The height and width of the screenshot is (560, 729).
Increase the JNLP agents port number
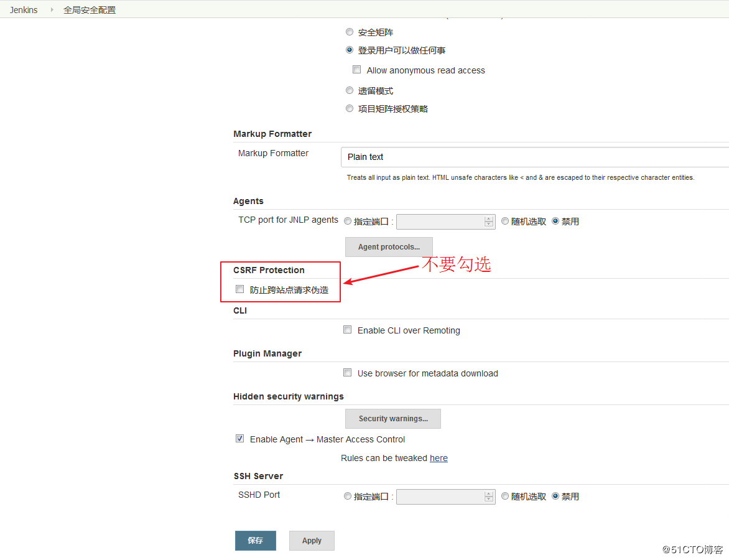(x=489, y=218)
